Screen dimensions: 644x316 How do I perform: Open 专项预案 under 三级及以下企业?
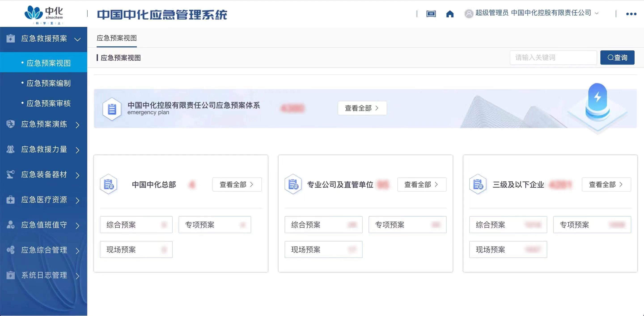(592, 225)
